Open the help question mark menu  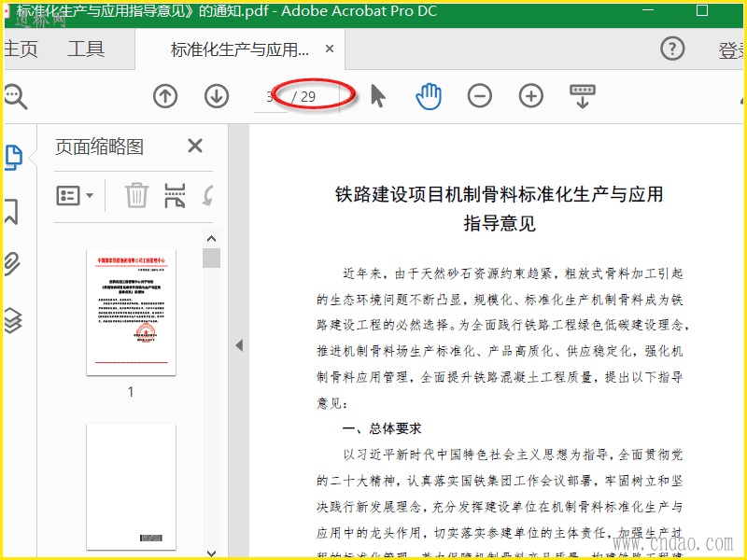point(672,49)
